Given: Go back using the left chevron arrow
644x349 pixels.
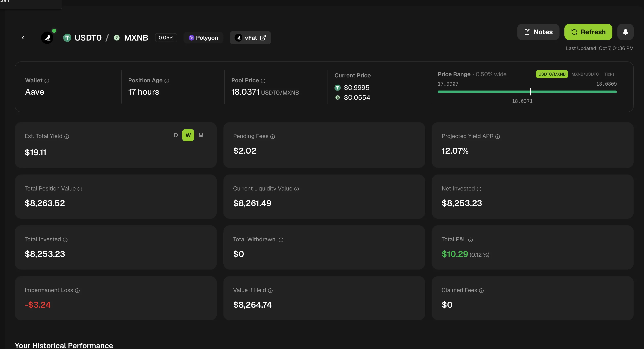Looking at the screenshot, I should (23, 38).
